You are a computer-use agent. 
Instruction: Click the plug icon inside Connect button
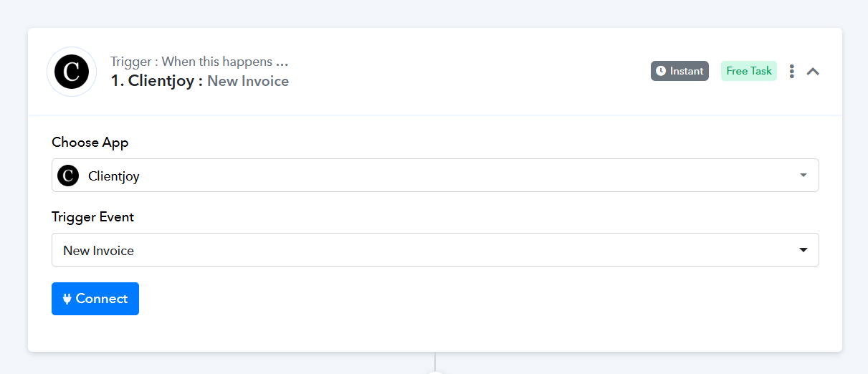tap(67, 299)
